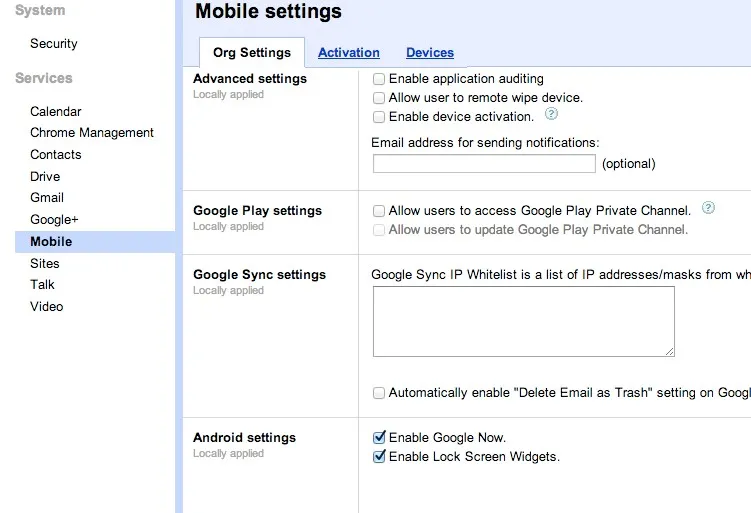Tick the Enable application auditing checkbox
The width and height of the screenshot is (751, 513).
coord(379,79)
